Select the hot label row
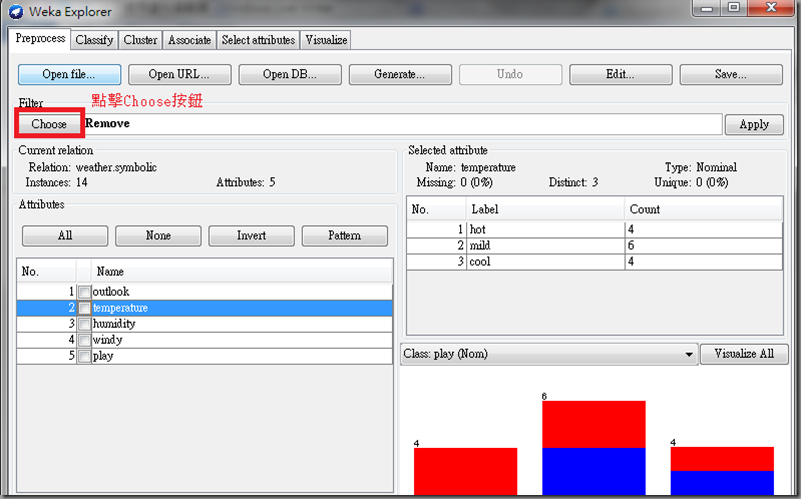The image size is (801, 499). 595,229
